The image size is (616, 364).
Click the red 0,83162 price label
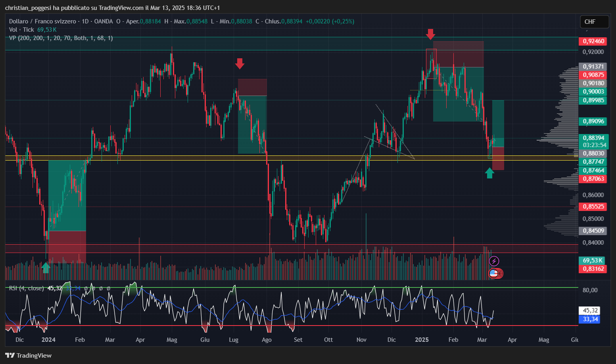[x=593, y=269]
